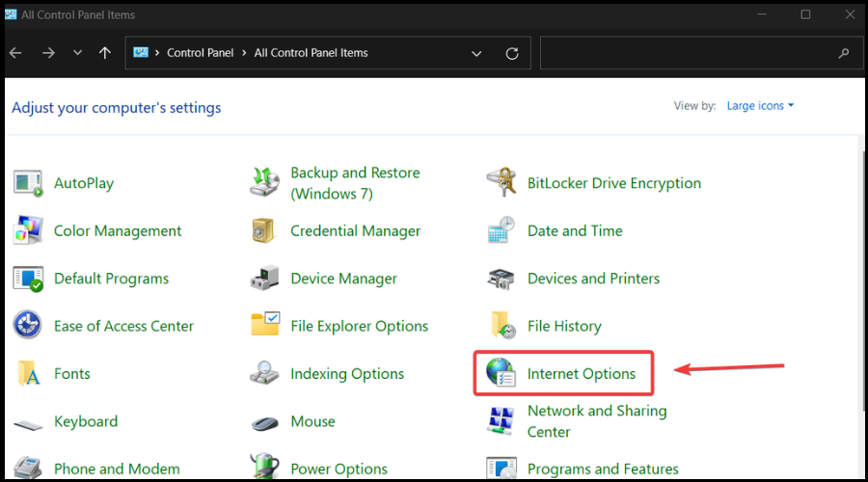Open the File Explorer Options link
The height and width of the screenshot is (482, 868).
[x=360, y=326]
